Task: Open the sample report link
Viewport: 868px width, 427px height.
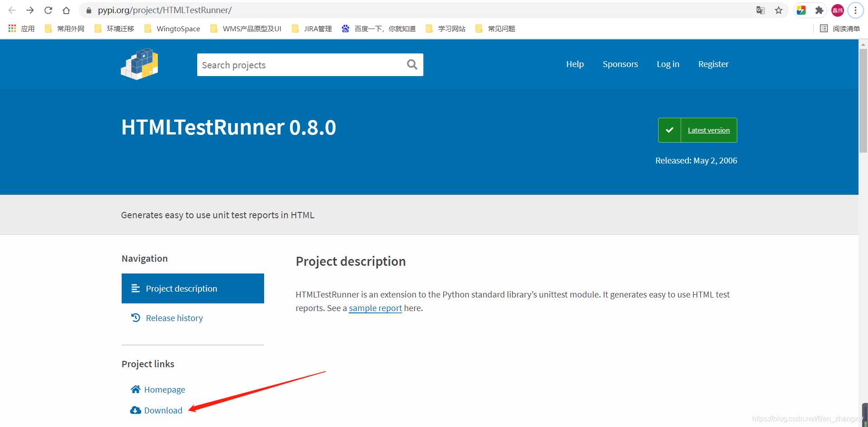Action: coord(375,308)
